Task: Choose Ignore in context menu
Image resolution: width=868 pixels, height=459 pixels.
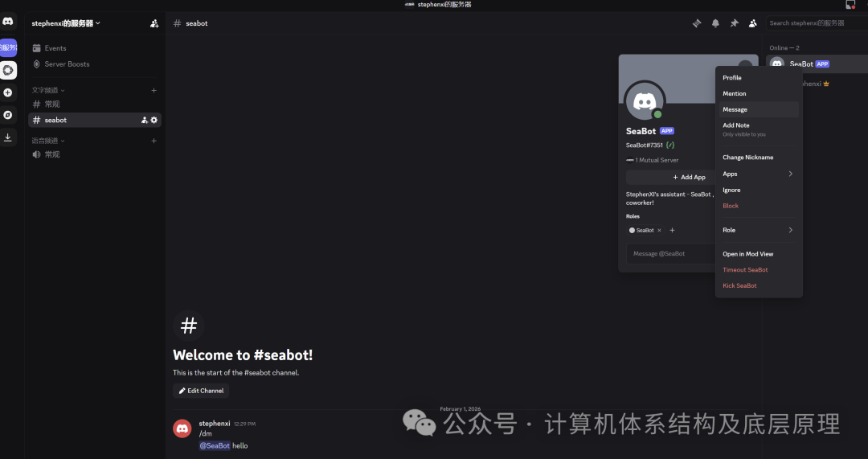Action: pyautogui.click(x=759, y=190)
